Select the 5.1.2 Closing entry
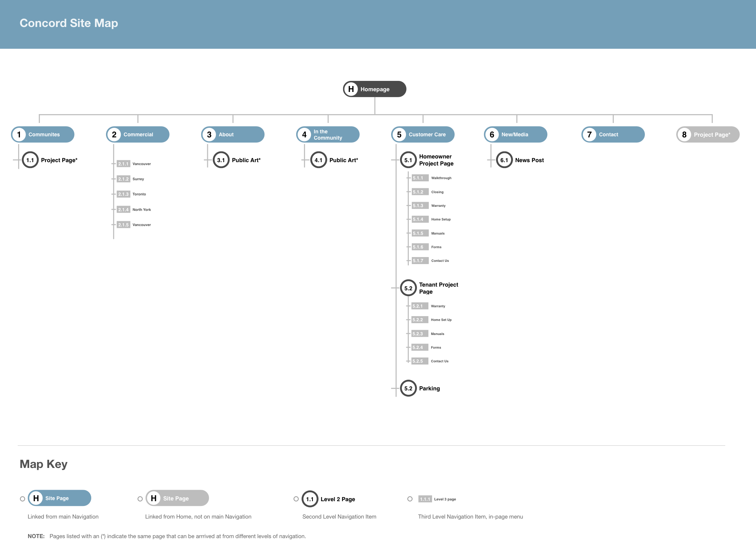The width and height of the screenshot is (756, 554). [428, 192]
